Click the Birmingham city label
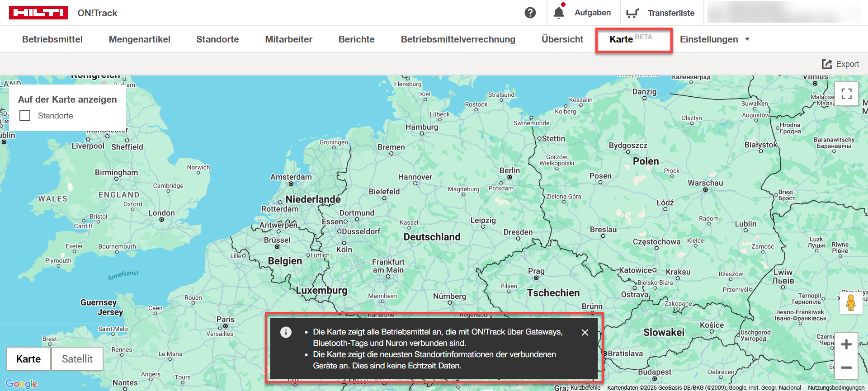Viewport: 868px width, 391px height. pos(116,173)
